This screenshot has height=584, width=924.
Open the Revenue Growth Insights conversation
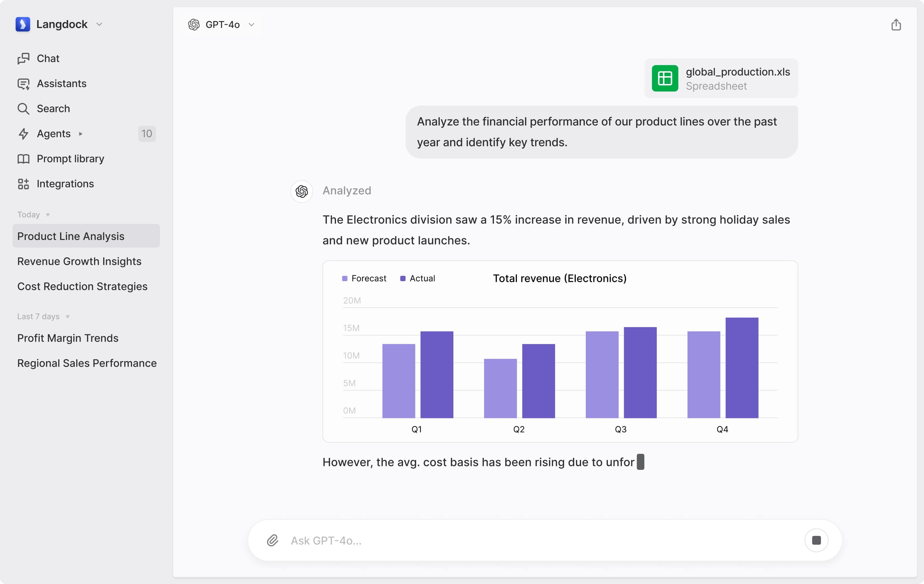pyautogui.click(x=79, y=261)
